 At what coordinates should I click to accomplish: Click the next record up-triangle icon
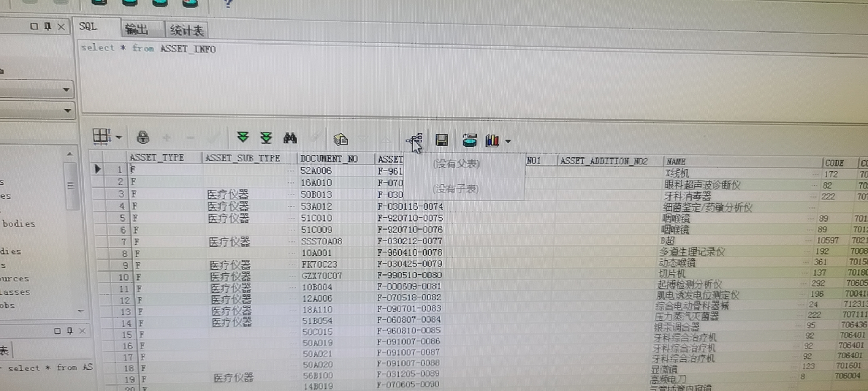click(386, 139)
